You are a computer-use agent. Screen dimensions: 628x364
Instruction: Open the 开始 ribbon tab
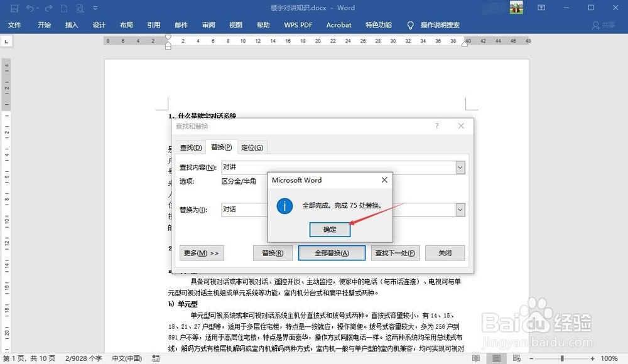pos(43,25)
